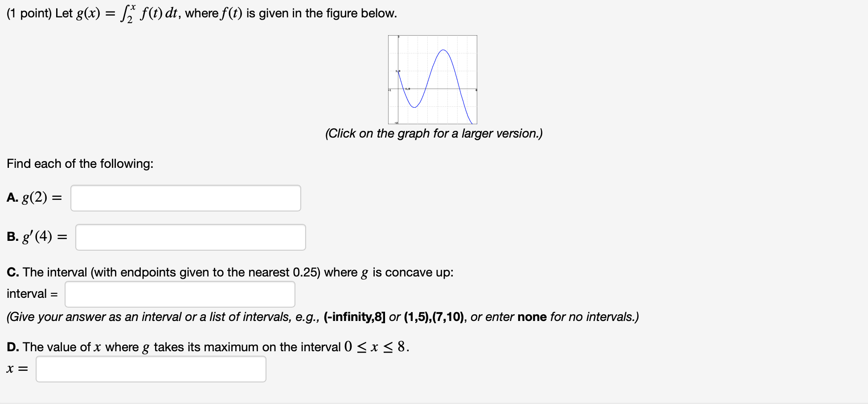
Task: Click the label 'A. g(2) ='
Action: click(x=34, y=198)
